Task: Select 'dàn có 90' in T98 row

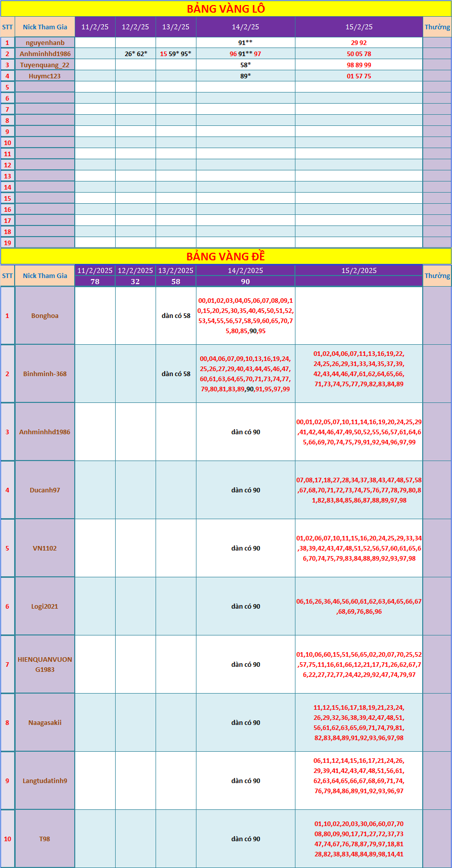Action: (x=245, y=839)
